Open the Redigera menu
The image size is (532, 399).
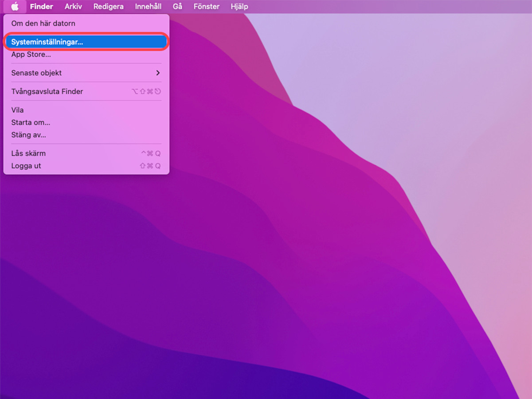[109, 7]
